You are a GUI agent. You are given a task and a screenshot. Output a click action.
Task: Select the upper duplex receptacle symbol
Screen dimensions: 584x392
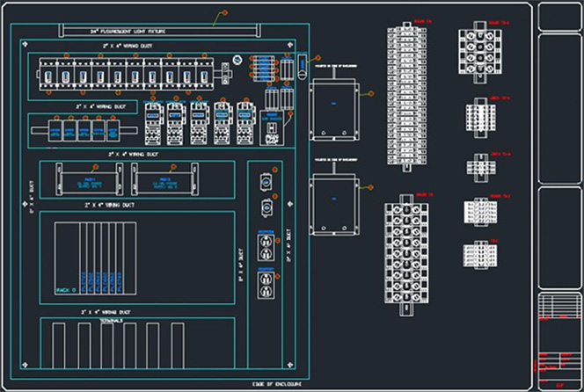click(266, 247)
